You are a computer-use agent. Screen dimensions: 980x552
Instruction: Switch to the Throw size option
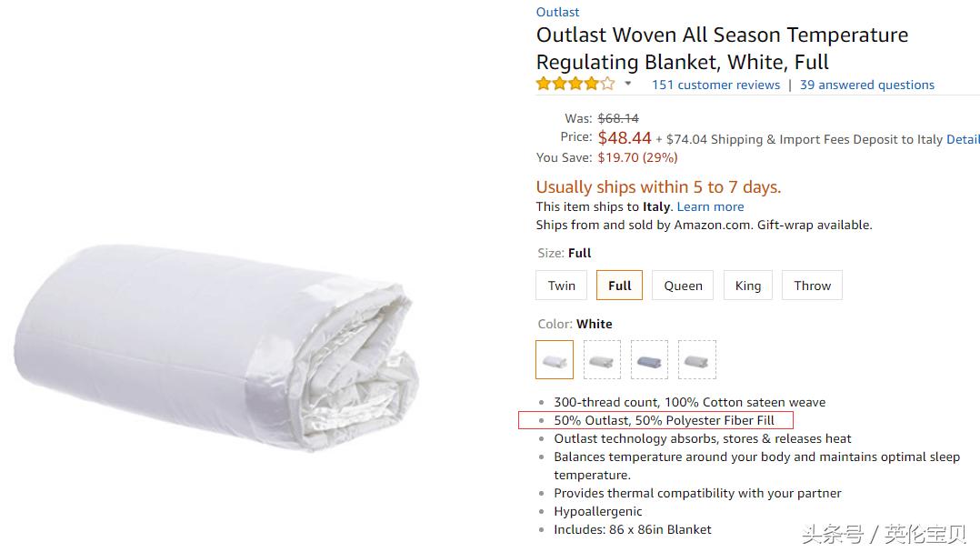tap(812, 286)
